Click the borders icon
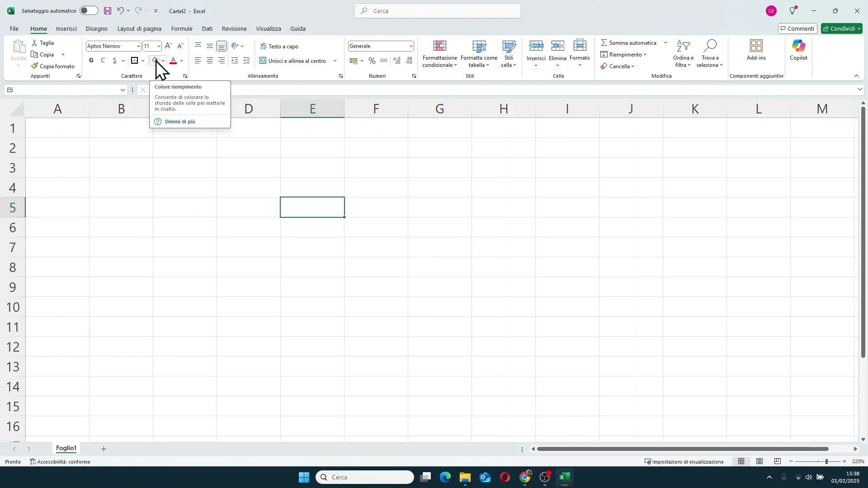Image resolution: width=868 pixels, height=488 pixels. click(135, 61)
